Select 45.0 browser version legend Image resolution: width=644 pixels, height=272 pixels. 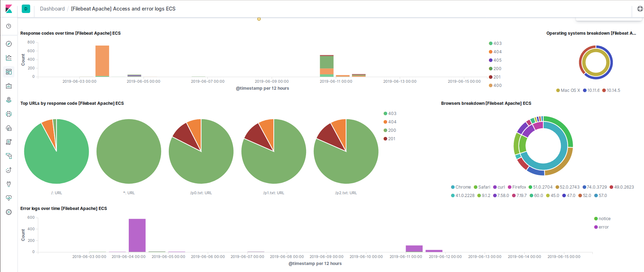[x=553, y=196]
